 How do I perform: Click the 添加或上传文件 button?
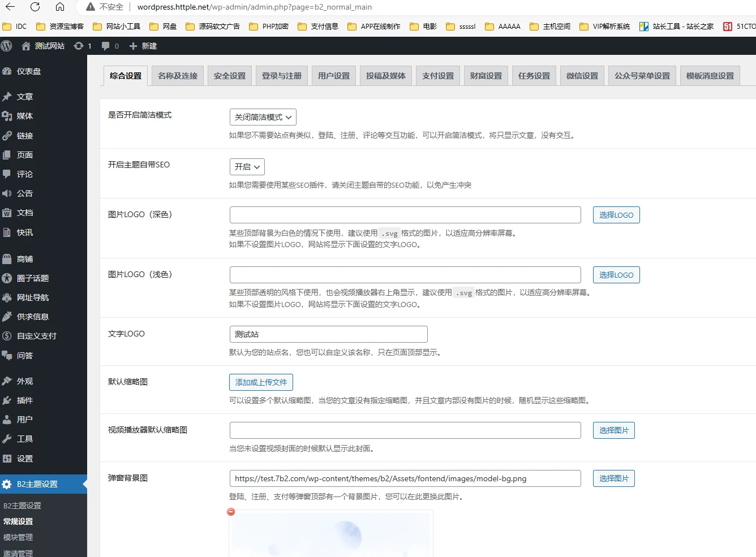[x=261, y=382]
